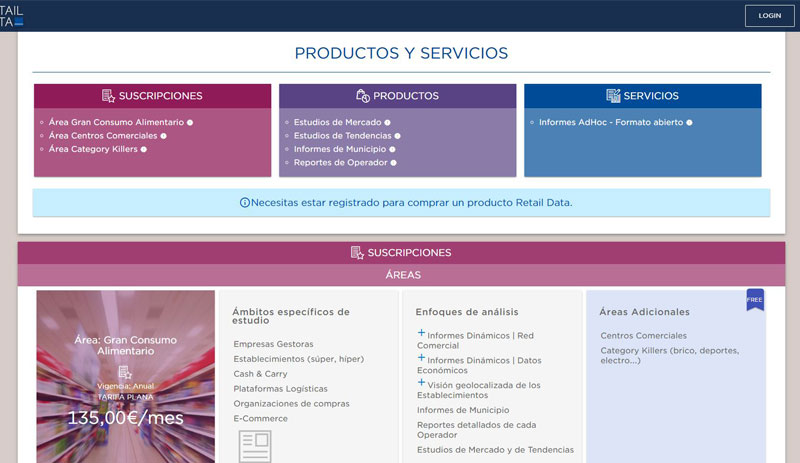Click the info icon in registration notice
This screenshot has width=800, height=463.
pos(245,203)
